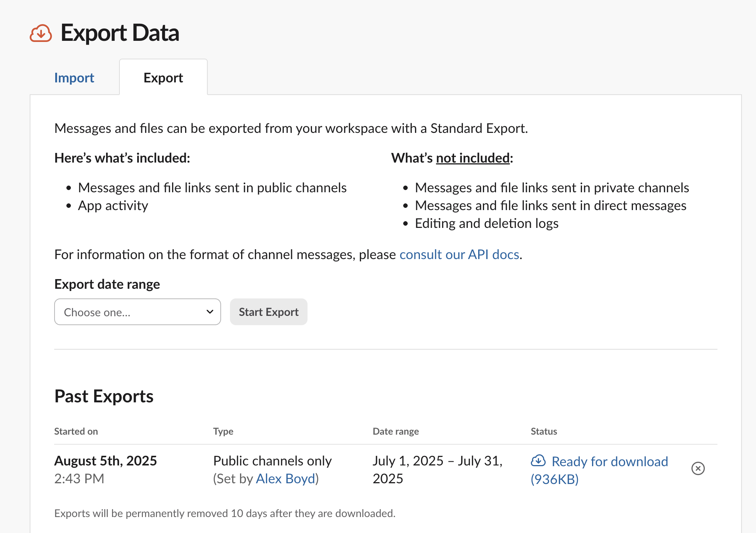
Task: Open the consult our API docs link
Action: coord(459,255)
